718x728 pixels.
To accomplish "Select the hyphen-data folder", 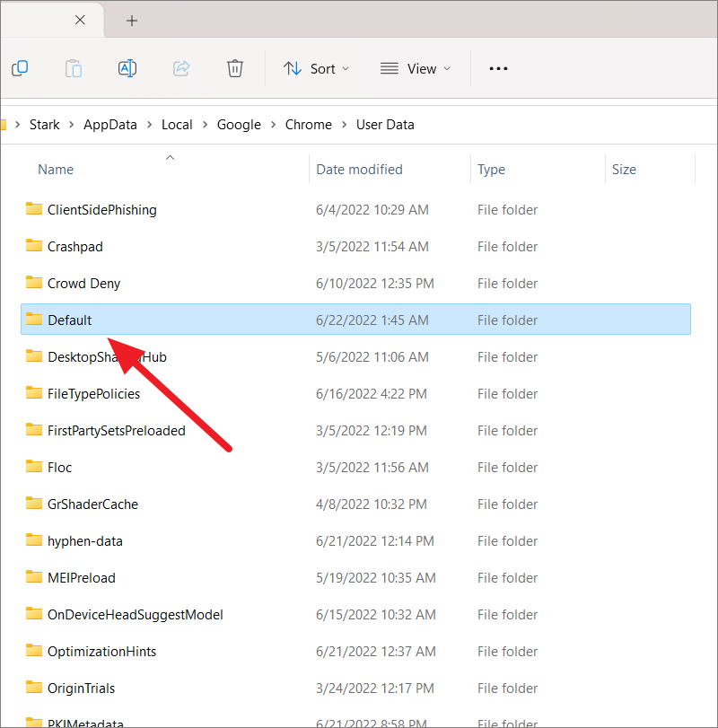I will click(x=355, y=541).
